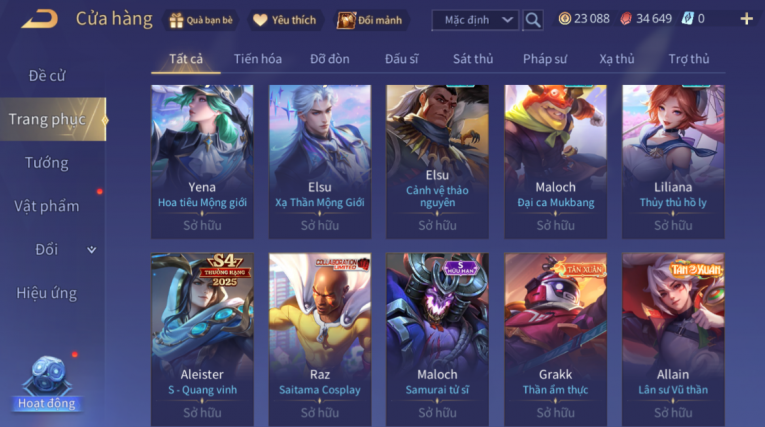Select the Pháp sư filter tab
Screen dimensions: 765x427
coord(545,59)
